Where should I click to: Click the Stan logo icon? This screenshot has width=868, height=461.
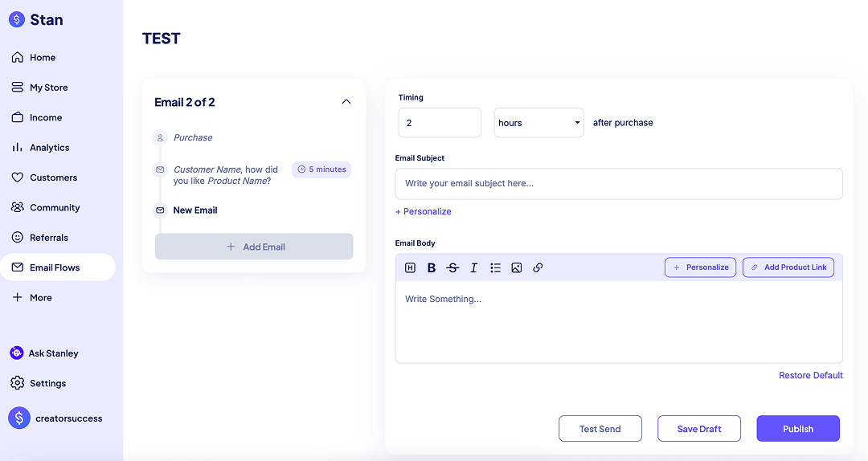(x=17, y=20)
